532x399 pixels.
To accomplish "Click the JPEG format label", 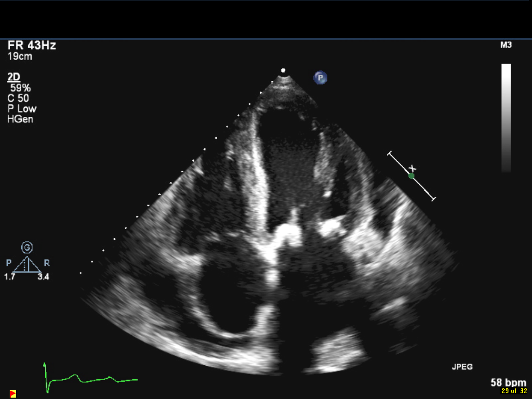I will [462, 367].
